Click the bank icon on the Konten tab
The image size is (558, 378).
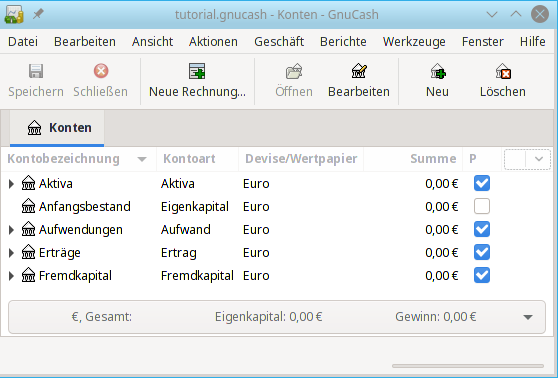[x=35, y=127]
